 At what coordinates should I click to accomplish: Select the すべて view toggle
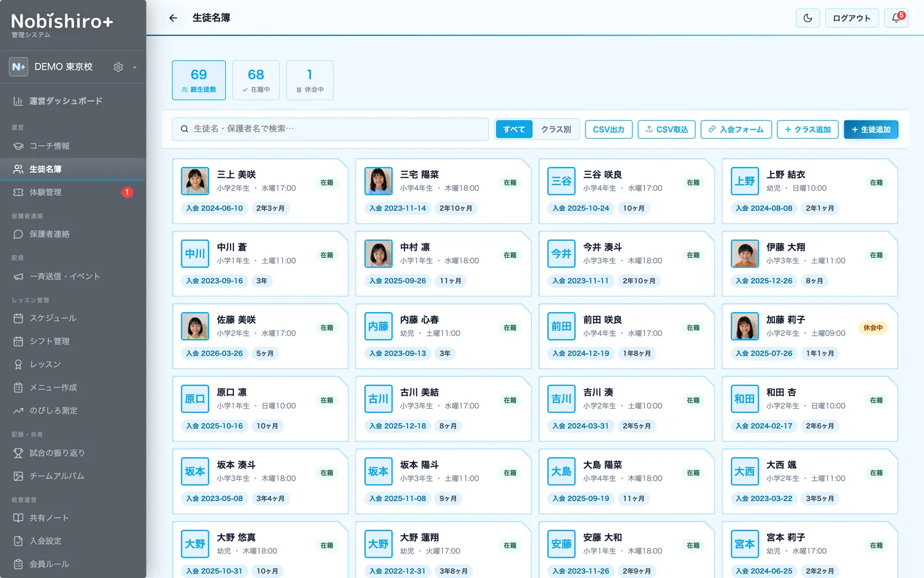[x=514, y=129]
